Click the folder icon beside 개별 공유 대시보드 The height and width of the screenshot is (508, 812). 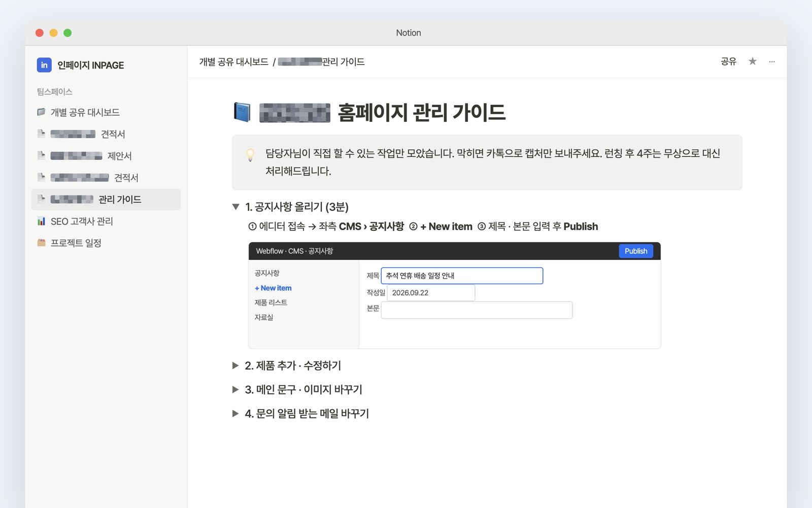(41, 112)
